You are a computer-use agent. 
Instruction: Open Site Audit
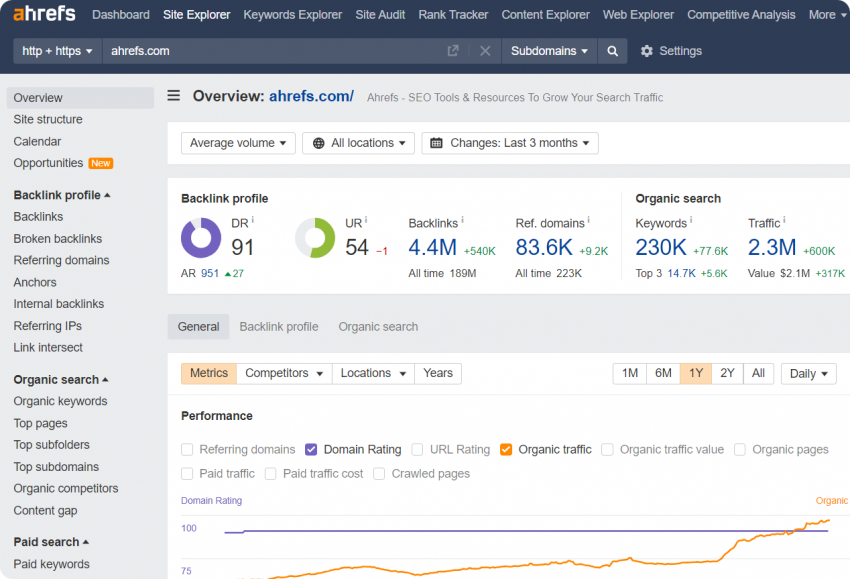[x=380, y=15]
